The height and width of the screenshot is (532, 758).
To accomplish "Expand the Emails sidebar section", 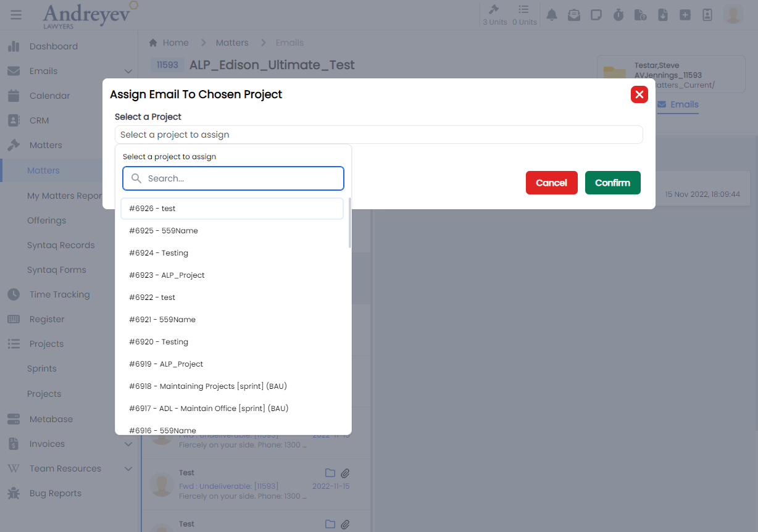I will tap(128, 72).
